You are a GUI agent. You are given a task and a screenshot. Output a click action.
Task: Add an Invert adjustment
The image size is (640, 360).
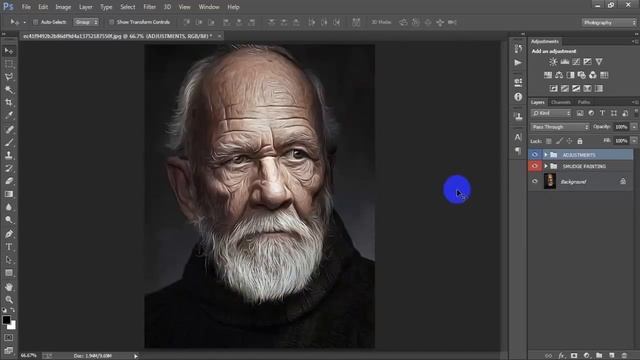[x=553, y=88]
